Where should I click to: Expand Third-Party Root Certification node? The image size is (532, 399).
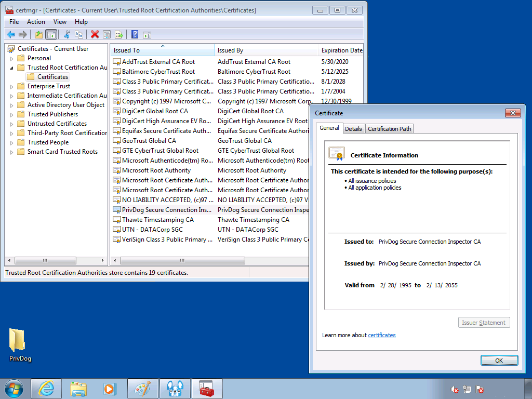pyautogui.click(x=11, y=134)
